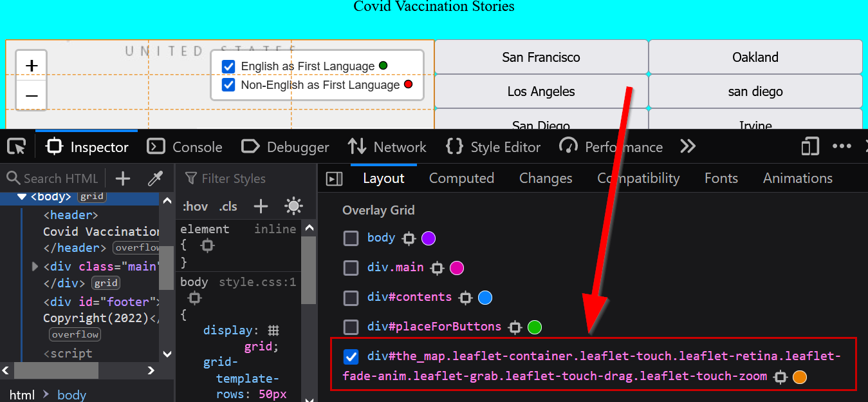Screen dimensions: 868x402
Task: Add new style rule plus icon
Action: pos(261,206)
